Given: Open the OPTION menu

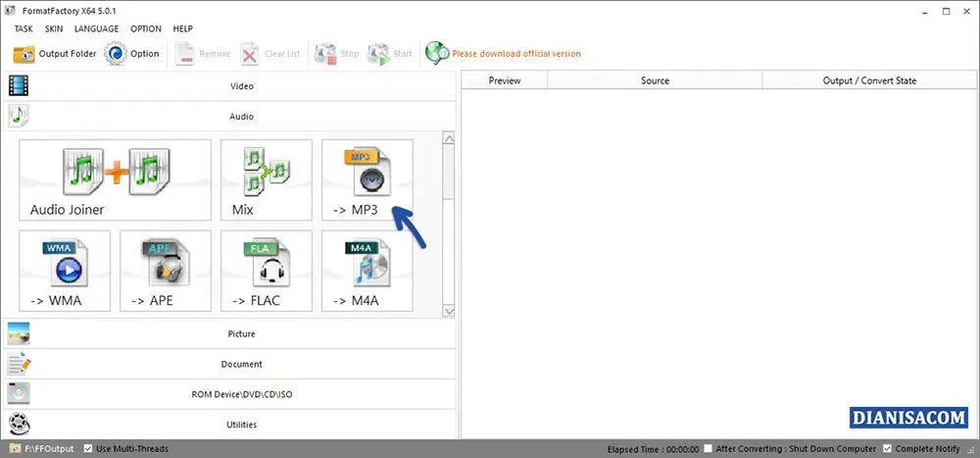Looking at the screenshot, I should [x=146, y=28].
